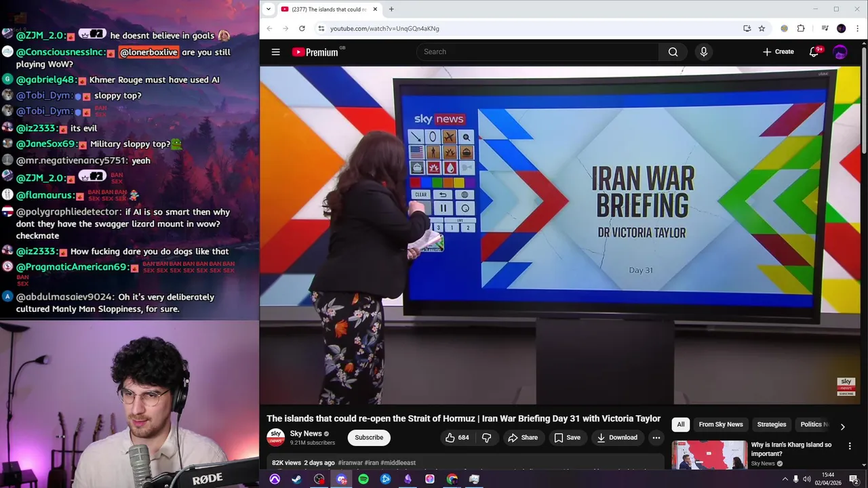Viewport: 868px width, 488px height.
Task: Close the current YouTube tab
Action: click(375, 9)
